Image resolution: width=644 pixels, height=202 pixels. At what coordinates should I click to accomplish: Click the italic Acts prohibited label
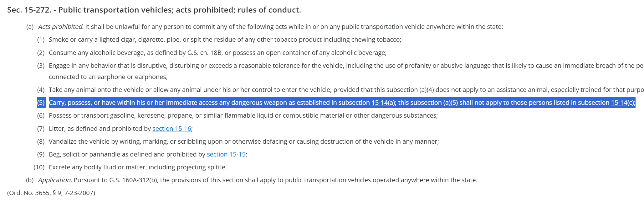click(61, 27)
